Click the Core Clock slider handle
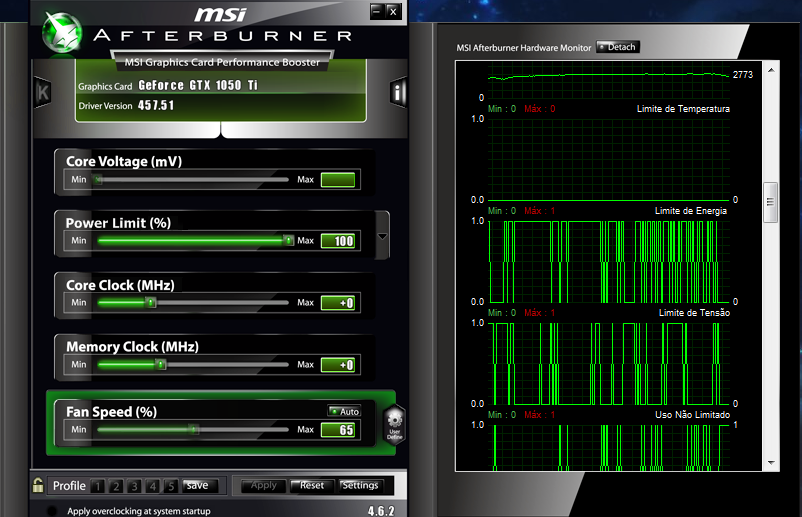 coord(150,303)
